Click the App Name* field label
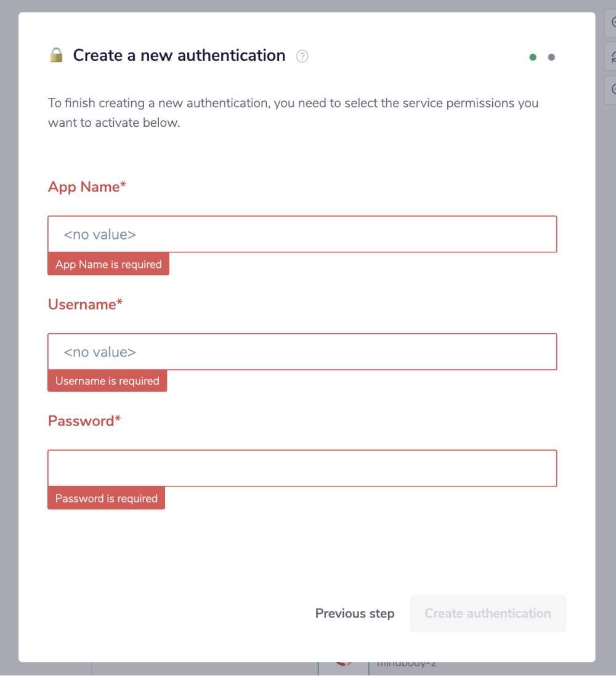This screenshot has width=616, height=676. [x=87, y=187]
